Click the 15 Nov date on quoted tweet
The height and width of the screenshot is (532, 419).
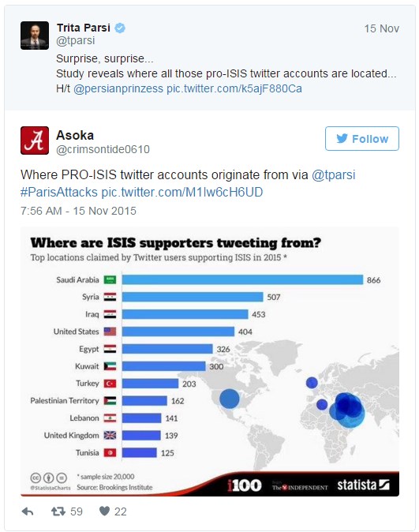[x=382, y=28]
